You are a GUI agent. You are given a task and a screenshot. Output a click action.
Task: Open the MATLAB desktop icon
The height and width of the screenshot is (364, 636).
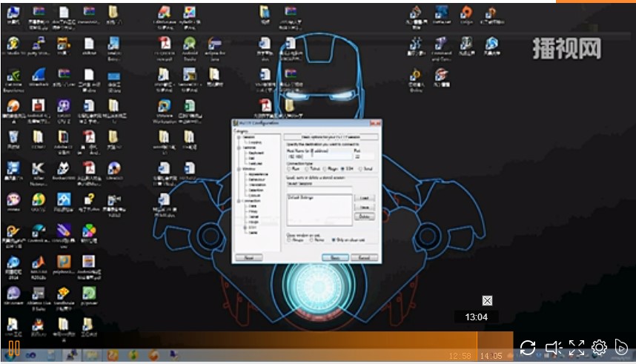coord(39,267)
